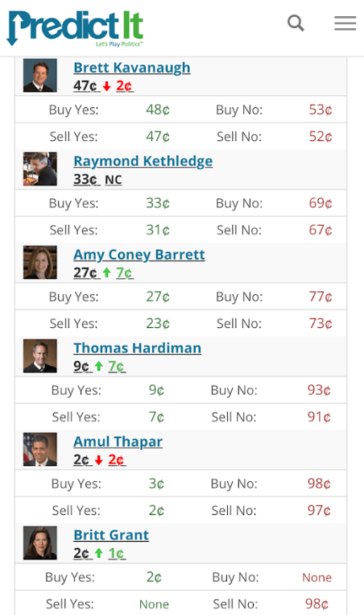Open the Raymond Kethledge contract link

click(x=143, y=161)
